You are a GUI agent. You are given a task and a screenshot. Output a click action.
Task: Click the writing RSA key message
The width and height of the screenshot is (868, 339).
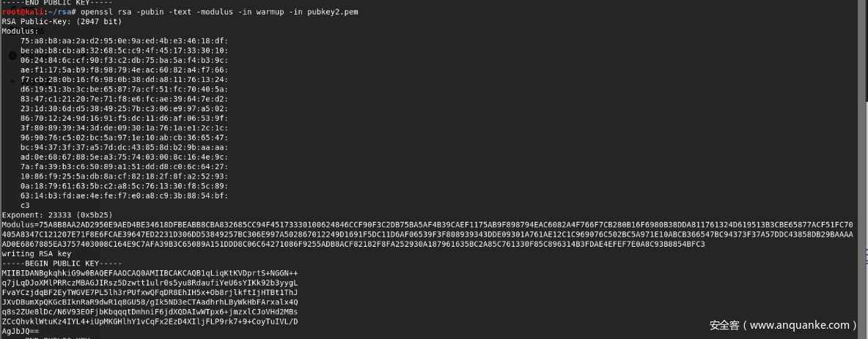coord(35,253)
